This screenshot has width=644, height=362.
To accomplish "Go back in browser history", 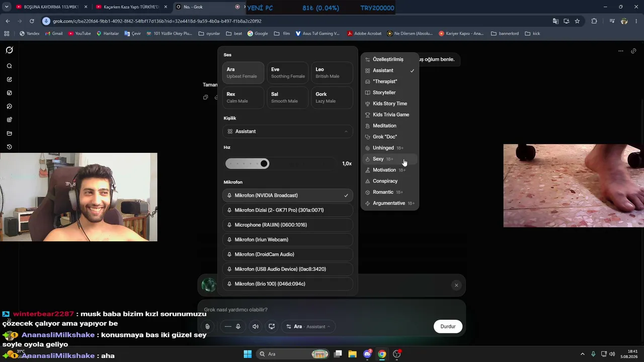I will point(8,21).
